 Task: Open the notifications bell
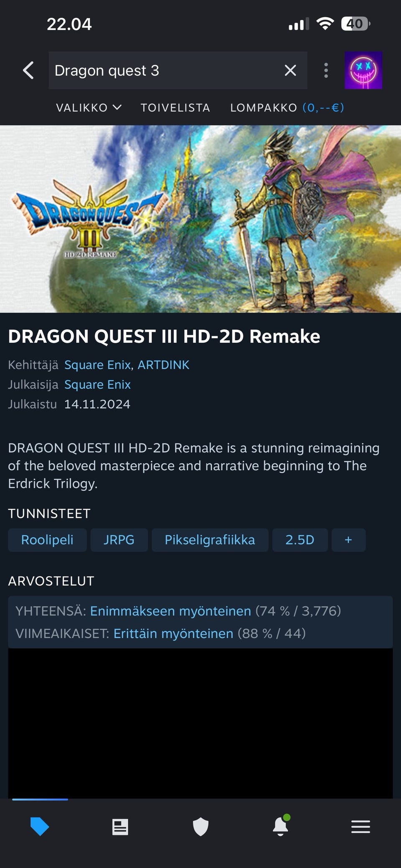click(281, 826)
